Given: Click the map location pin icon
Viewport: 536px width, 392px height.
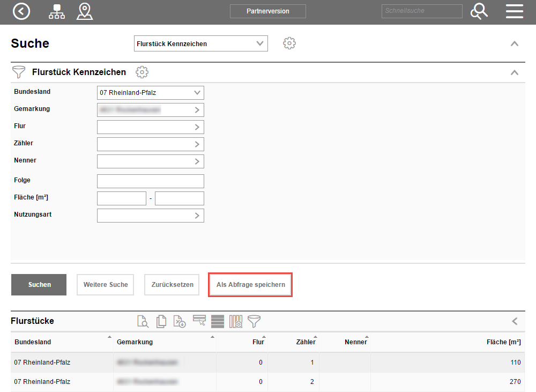Looking at the screenshot, I should [x=85, y=11].
